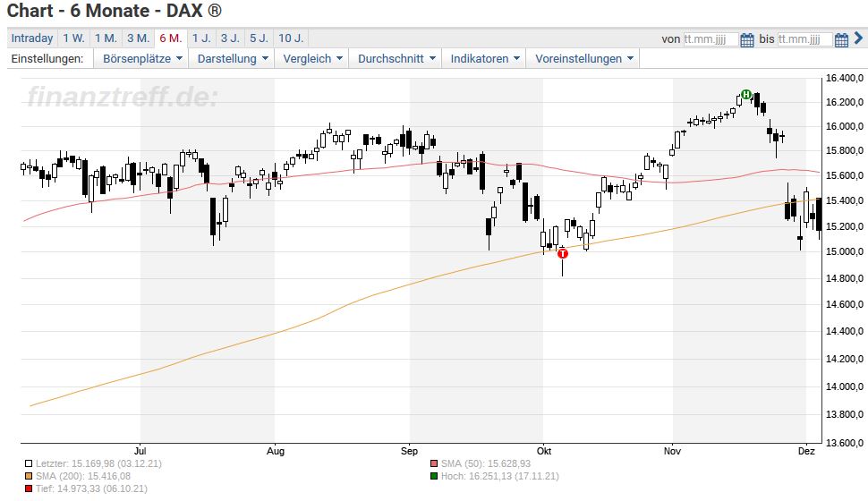Open the 'von' date calendar picker icon
The image size is (868, 501).
tap(747, 40)
